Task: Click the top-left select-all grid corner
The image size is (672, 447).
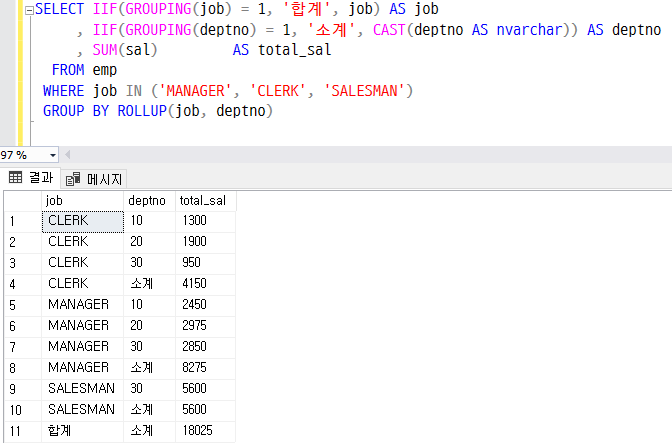Action: coord(23,201)
